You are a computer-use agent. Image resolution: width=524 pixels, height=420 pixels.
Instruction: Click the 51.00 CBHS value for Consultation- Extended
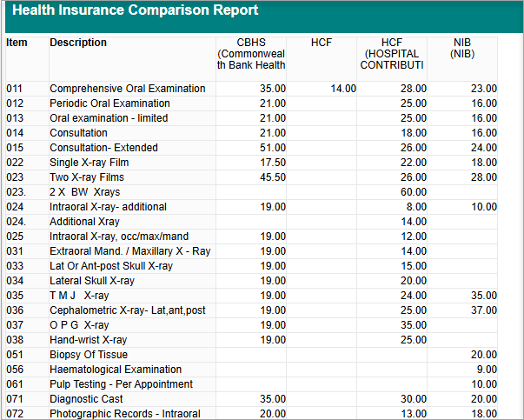click(273, 148)
